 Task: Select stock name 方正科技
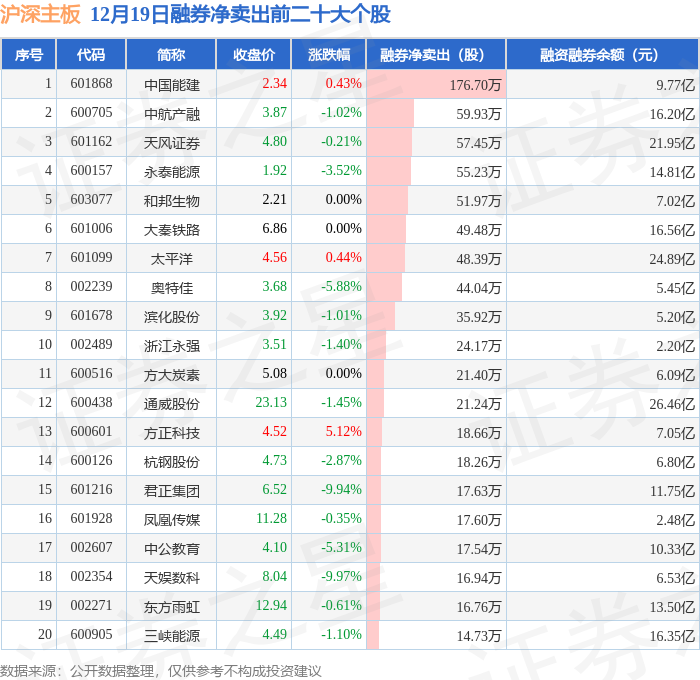pos(172,433)
